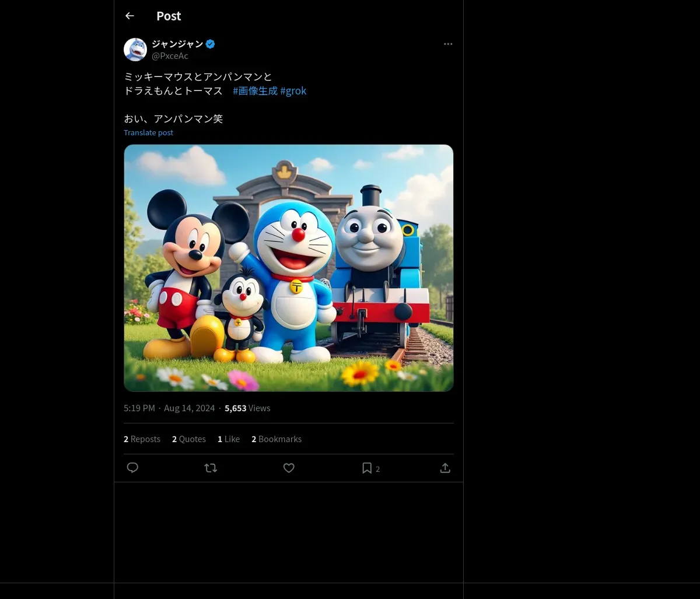The image size is (700, 599).
Task: Like the post with heart icon
Action: click(x=289, y=468)
